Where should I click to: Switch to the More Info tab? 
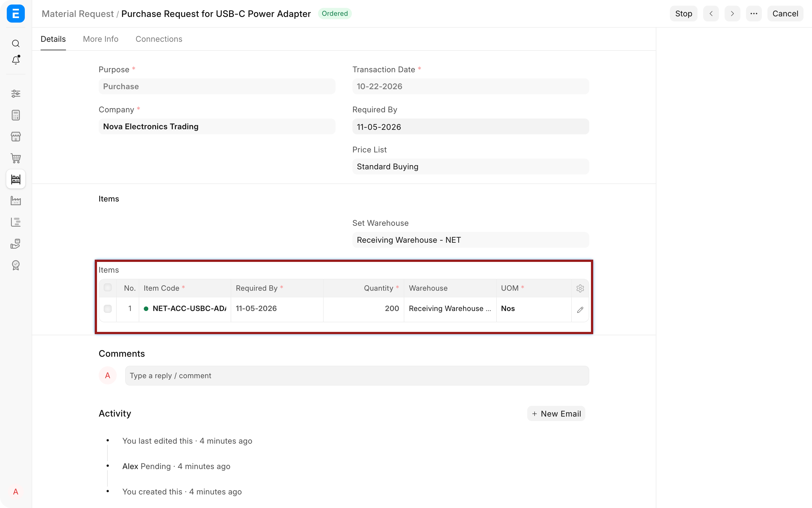coord(101,39)
